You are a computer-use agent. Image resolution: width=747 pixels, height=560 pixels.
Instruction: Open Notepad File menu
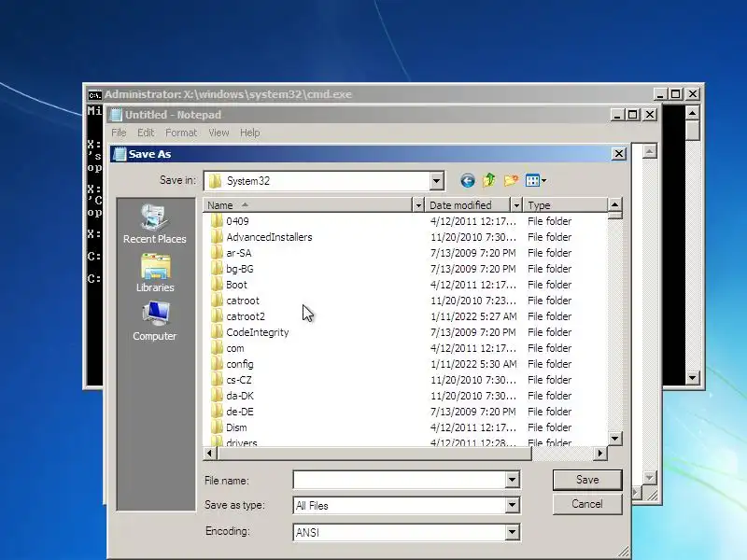[119, 133]
